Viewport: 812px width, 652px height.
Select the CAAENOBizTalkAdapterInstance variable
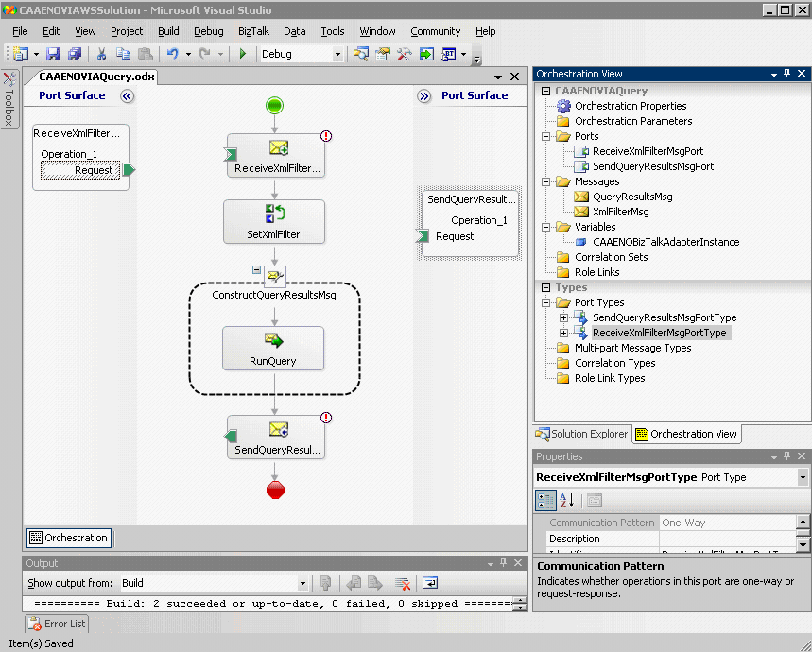click(657, 242)
